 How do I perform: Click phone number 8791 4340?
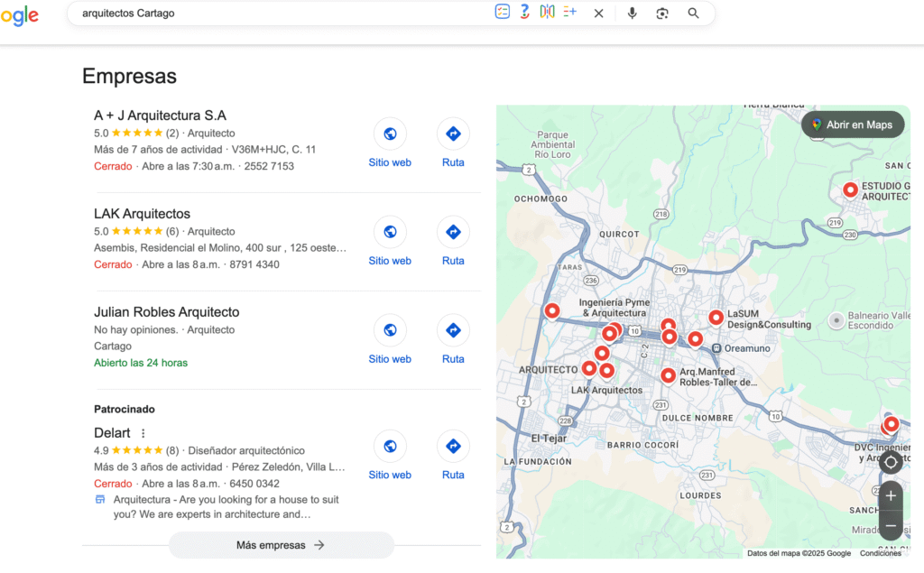[x=254, y=264]
